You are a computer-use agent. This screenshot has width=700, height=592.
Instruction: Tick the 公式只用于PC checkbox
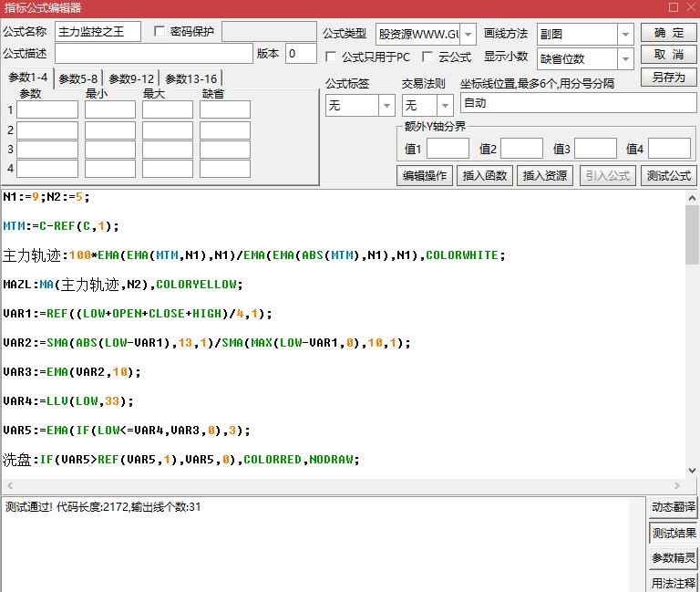(x=331, y=57)
